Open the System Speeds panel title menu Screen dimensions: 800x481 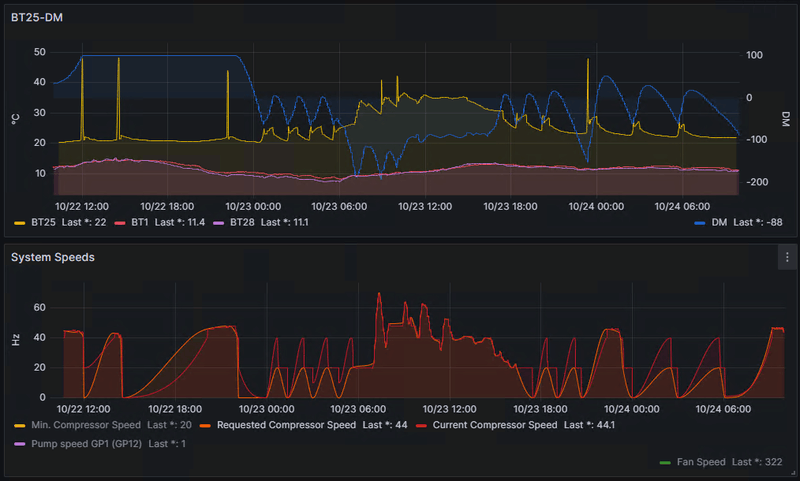(x=53, y=257)
